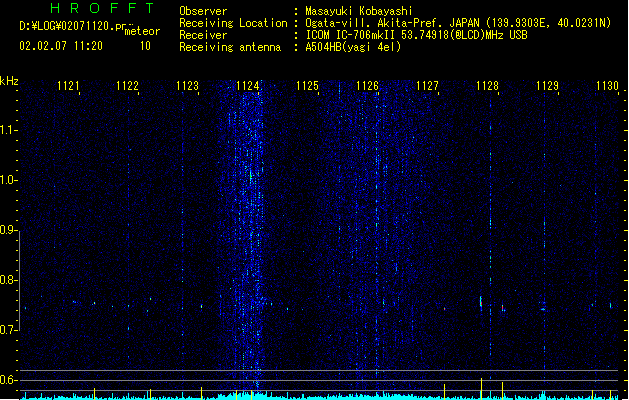This screenshot has width=629, height=400.
Task: Click time marker 1124
Action: 248,85
